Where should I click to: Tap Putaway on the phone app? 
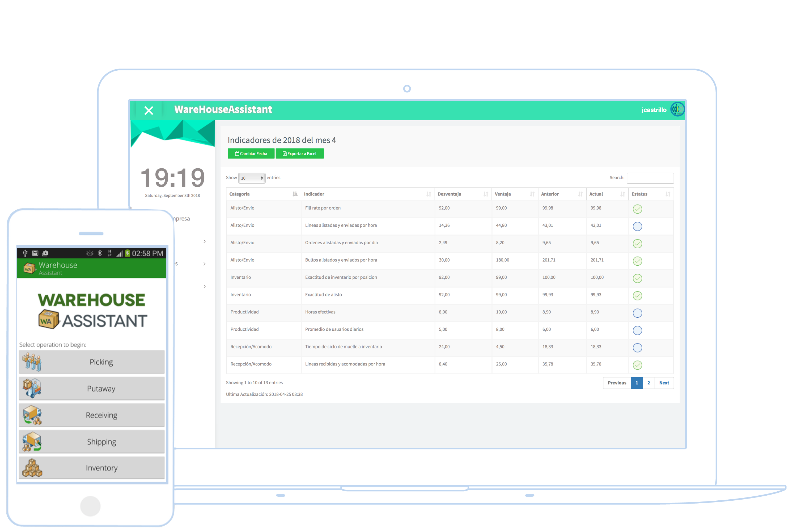(x=92, y=388)
